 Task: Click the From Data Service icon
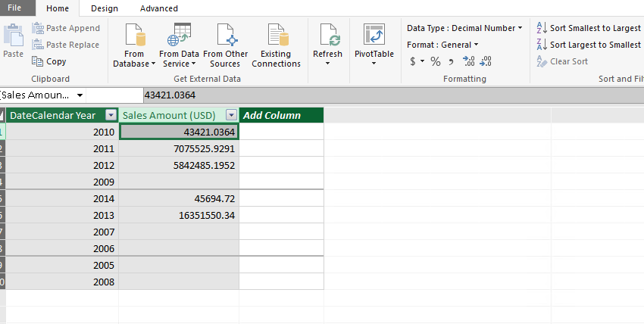click(179, 35)
